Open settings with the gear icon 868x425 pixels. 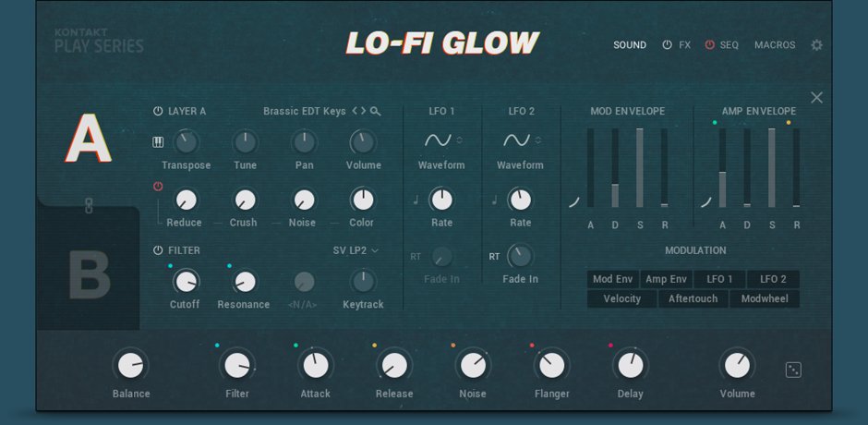pos(816,45)
